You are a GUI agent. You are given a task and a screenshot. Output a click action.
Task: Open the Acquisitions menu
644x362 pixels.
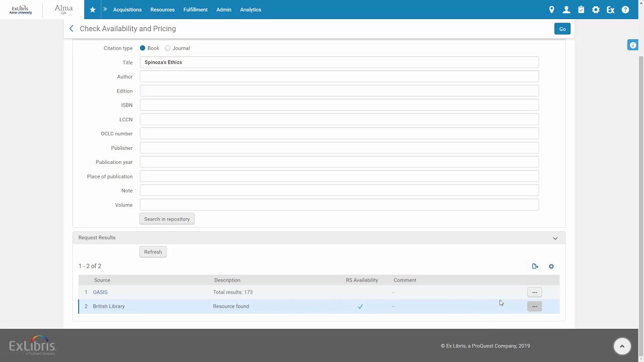coord(127,10)
